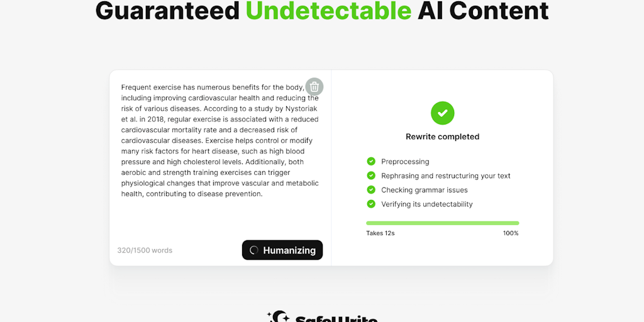Image resolution: width=644 pixels, height=322 pixels.
Task: Click the SafeWrite moon logo icon
Action: tap(279, 317)
